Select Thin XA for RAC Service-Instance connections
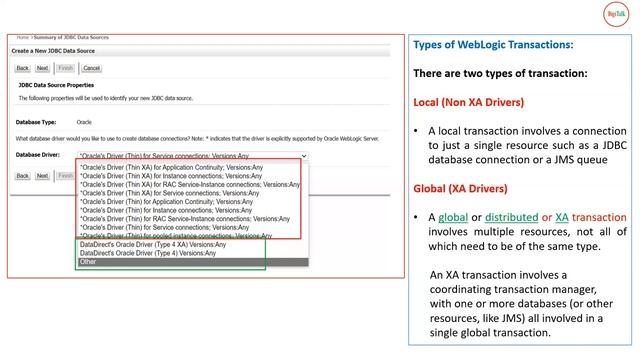This screenshot has height=360, width=640. pos(190,184)
